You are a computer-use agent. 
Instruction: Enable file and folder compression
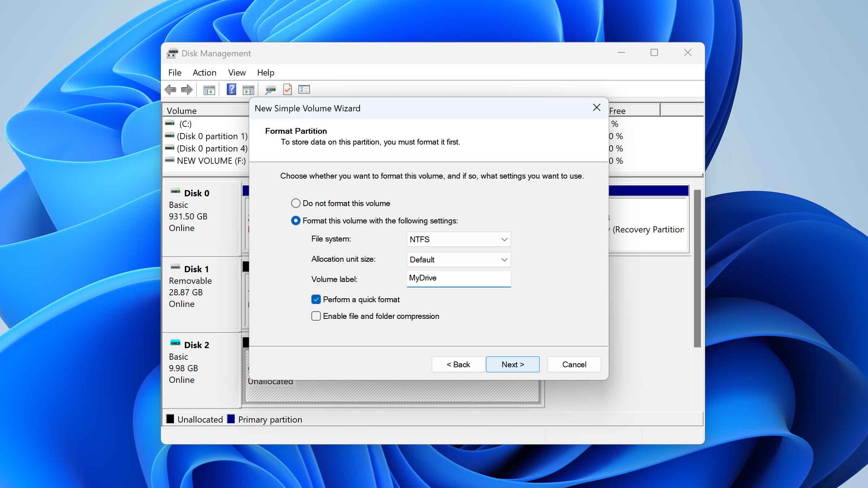click(316, 316)
